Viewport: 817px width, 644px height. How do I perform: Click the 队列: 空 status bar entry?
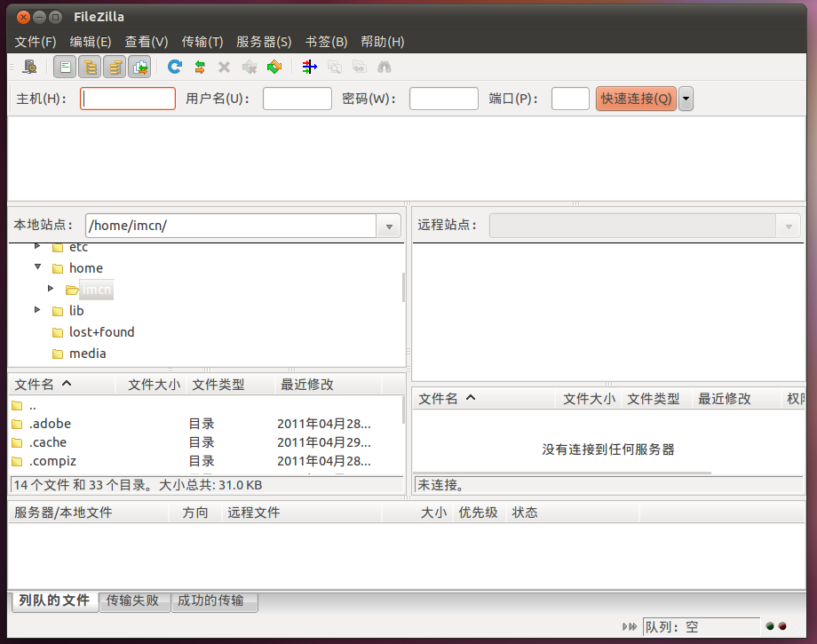[702, 627]
